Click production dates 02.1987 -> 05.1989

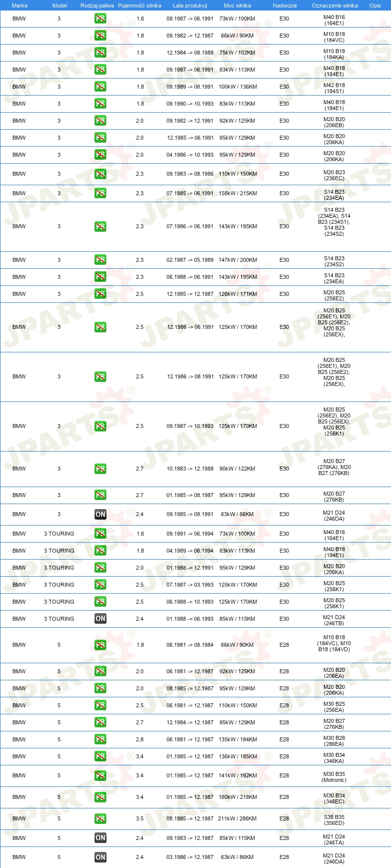[x=190, y=260]
